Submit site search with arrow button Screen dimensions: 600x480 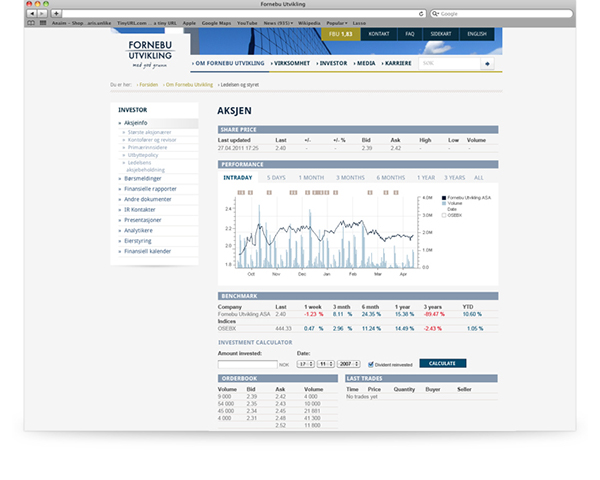pos(487,64)
